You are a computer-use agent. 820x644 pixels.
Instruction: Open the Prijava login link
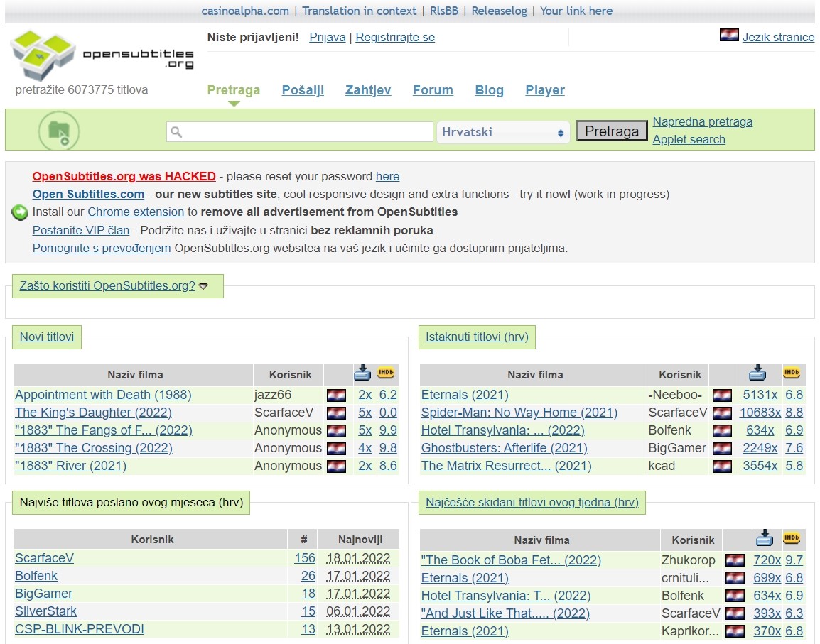(x=328, y=37)
